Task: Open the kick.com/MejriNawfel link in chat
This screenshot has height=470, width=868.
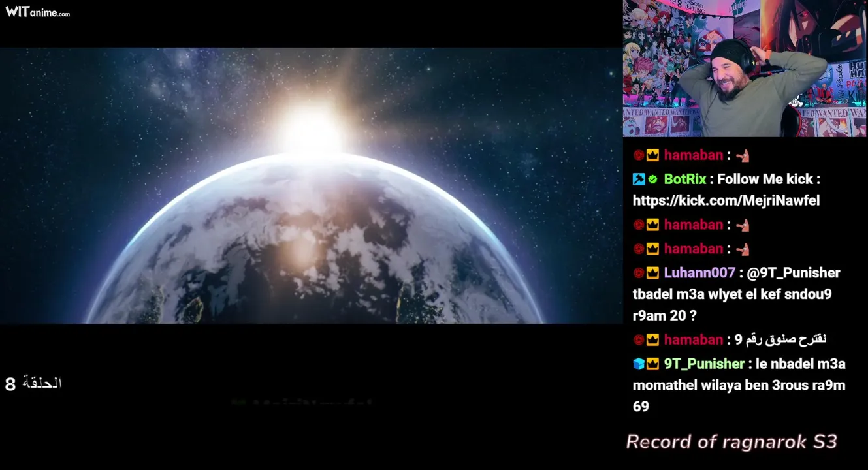Action: 726,200
